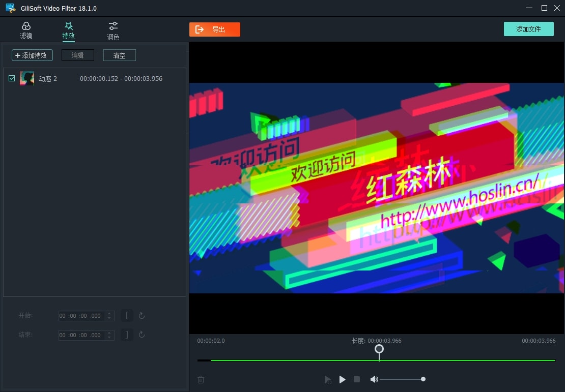
Task: Click the 编辑 edit button
Action: [x=78, y=55]
